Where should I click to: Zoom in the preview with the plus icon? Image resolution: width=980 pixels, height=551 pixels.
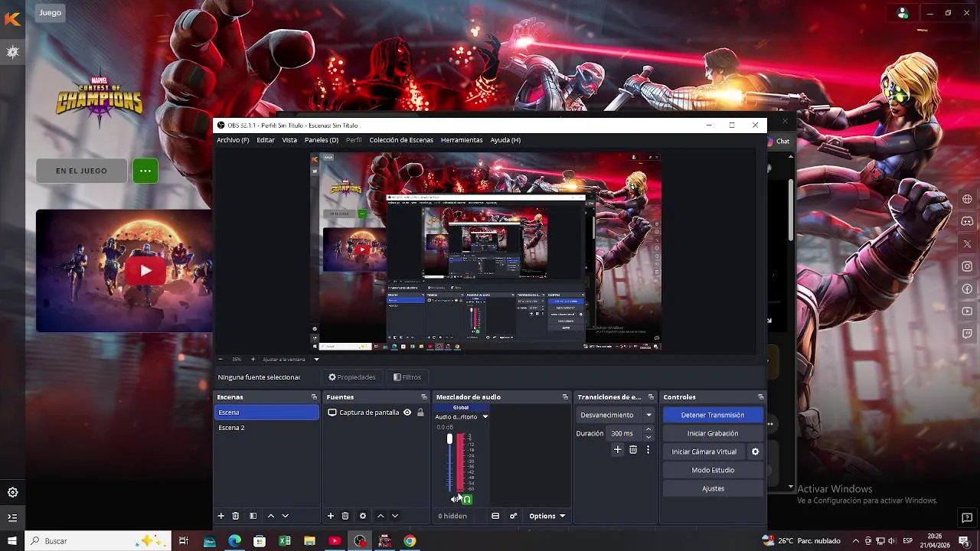(253, 359)
